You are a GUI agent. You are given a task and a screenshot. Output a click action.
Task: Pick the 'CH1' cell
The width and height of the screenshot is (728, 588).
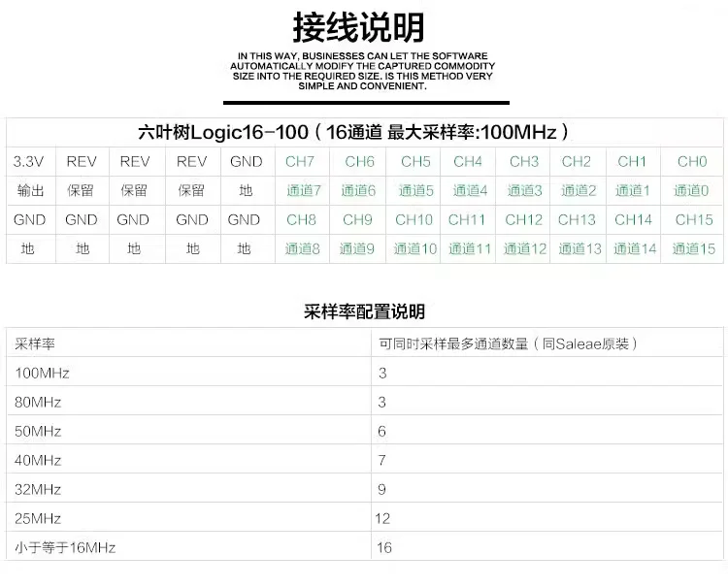click(632, 161)
